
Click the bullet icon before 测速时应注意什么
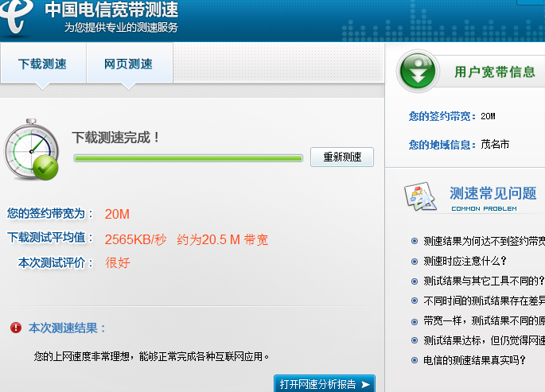415,261
